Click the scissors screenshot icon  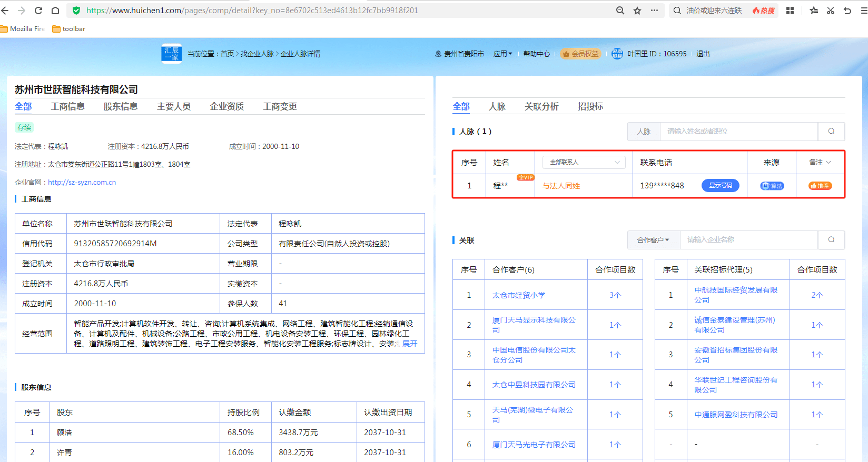coord(831,11)
